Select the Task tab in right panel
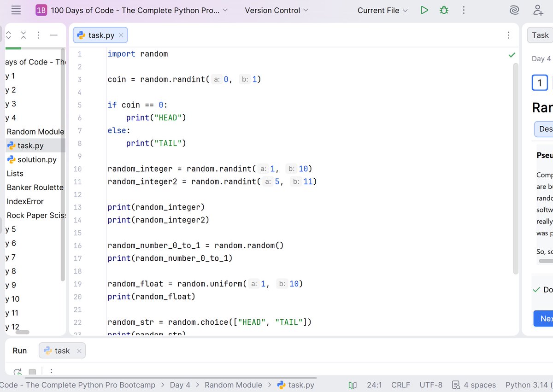This screenshot has height=392, width=553. [x=540, y=35]
